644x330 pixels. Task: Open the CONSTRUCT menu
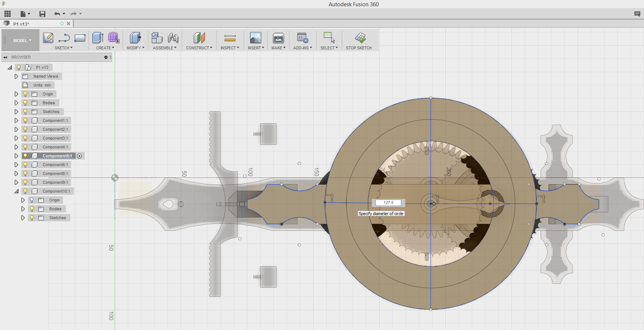(199, 48)
